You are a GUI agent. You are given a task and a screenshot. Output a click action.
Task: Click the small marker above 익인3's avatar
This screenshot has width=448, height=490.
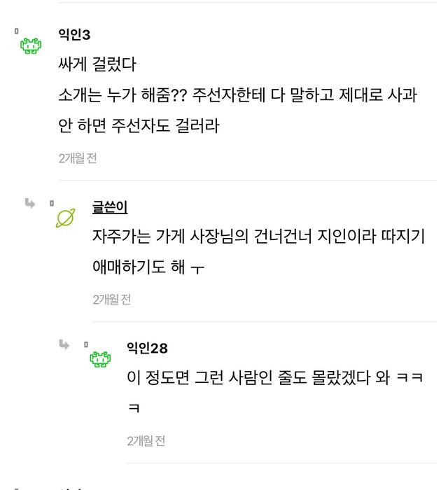tap(17, 31)
